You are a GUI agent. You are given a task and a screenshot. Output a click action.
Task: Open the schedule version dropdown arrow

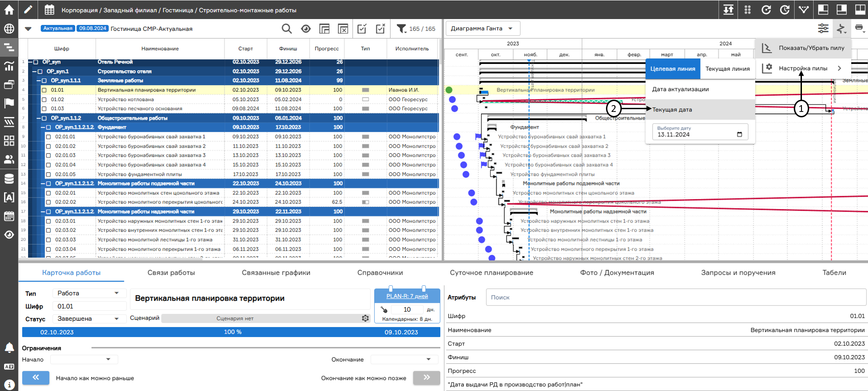(x=28, y=29)
